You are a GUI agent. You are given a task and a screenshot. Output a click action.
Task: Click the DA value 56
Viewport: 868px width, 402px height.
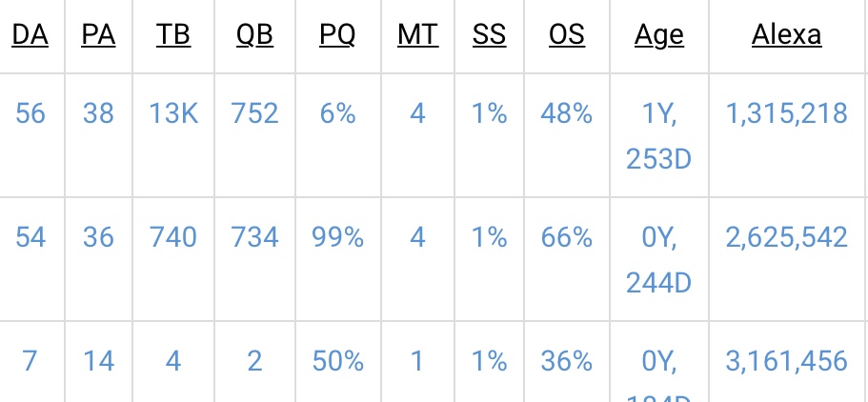coord(30,113)
